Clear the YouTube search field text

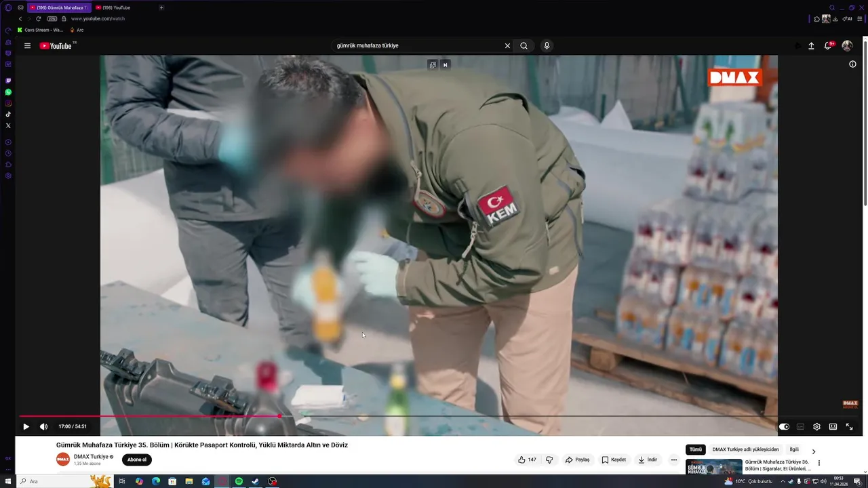coord(507,46)
